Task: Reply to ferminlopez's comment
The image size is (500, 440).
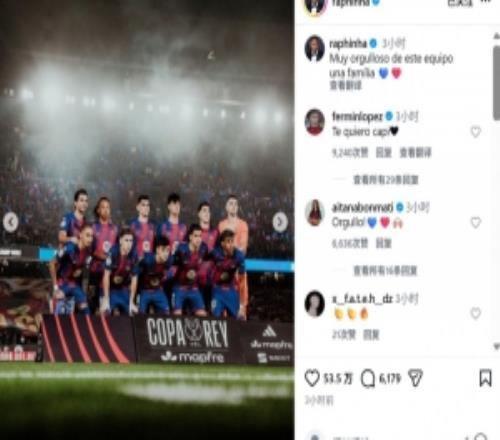Action: tap(384, 153)
